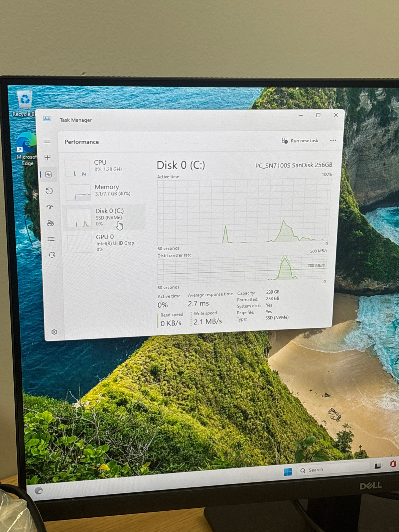Click the PC_SN7100S SanDisk 256GB model text
Viewport: 399px width, 532px height.
pos(294,165)
